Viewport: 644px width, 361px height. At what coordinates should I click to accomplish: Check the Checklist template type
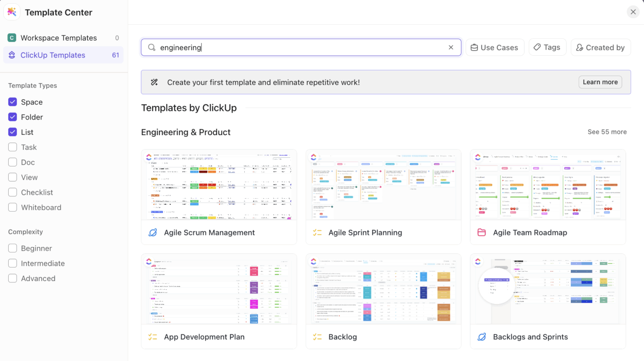pyautogui.click(x=13, y=193)
